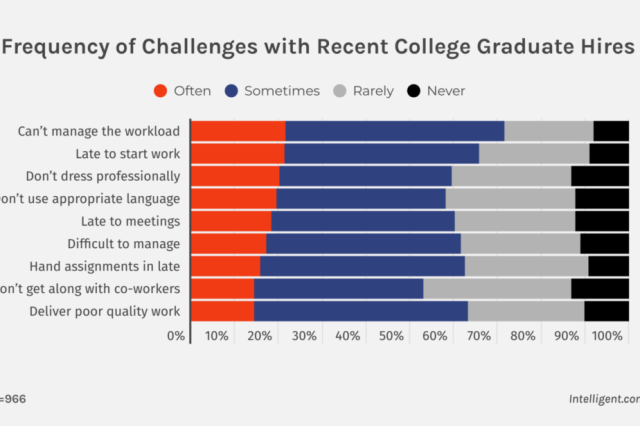
Task: Click the blue segment of Late to start work
Action: pos(381,153)
